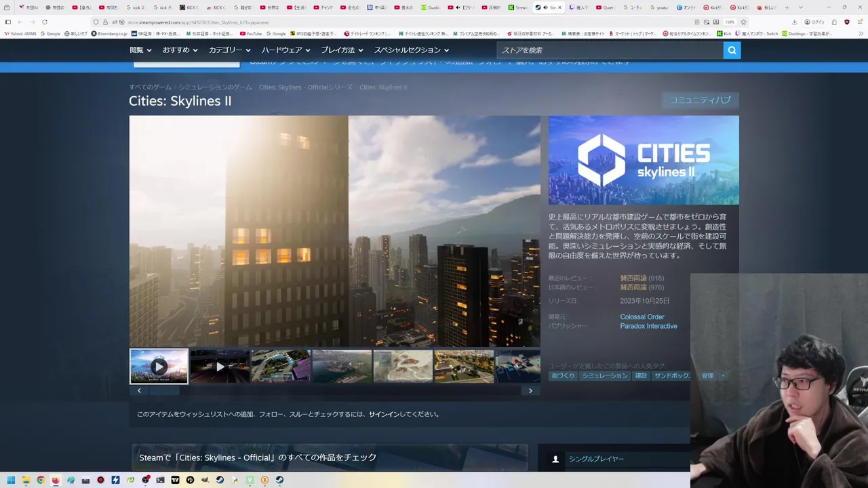Open Cities: Skylines - Officialシリーズ breadcrumb

point(306,87)
